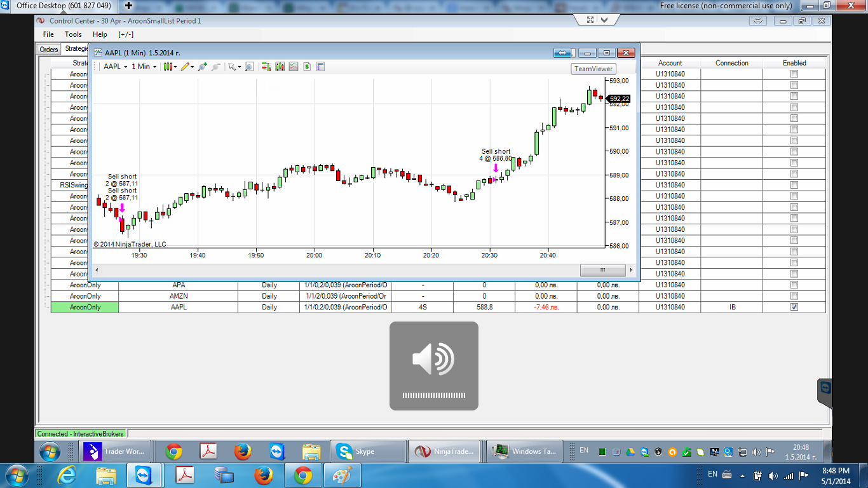Launch Internet Explorer from the local taskbar
The width and height of the screenshot is (868, 488).
[67, 475]
